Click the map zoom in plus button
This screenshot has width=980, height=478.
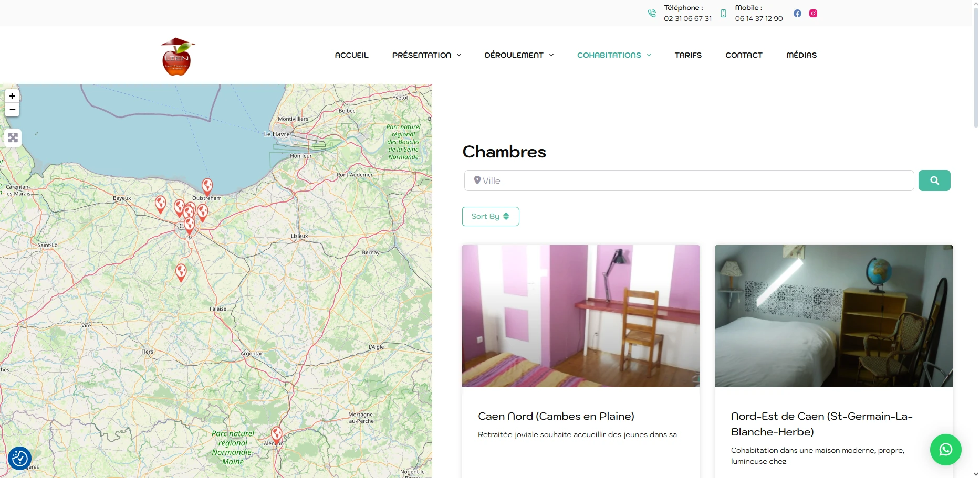pyautogui.click(x=12, y=96)
